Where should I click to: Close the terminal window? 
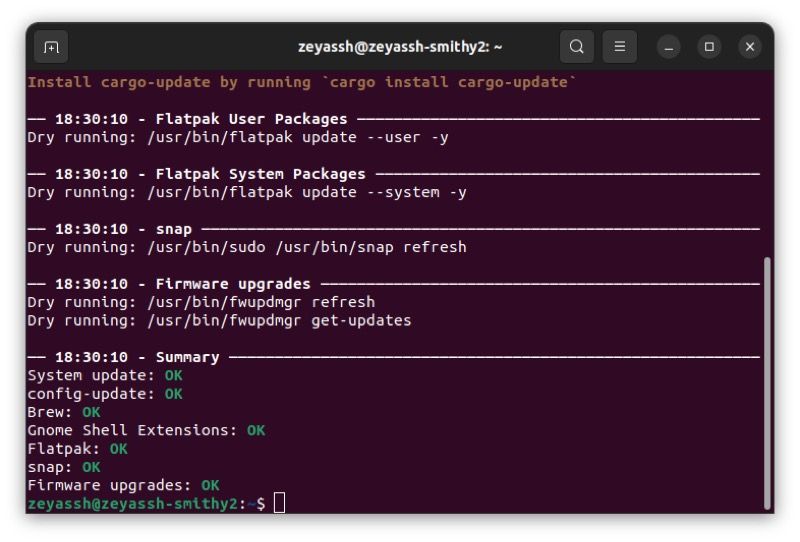click(x=750, y=47)
